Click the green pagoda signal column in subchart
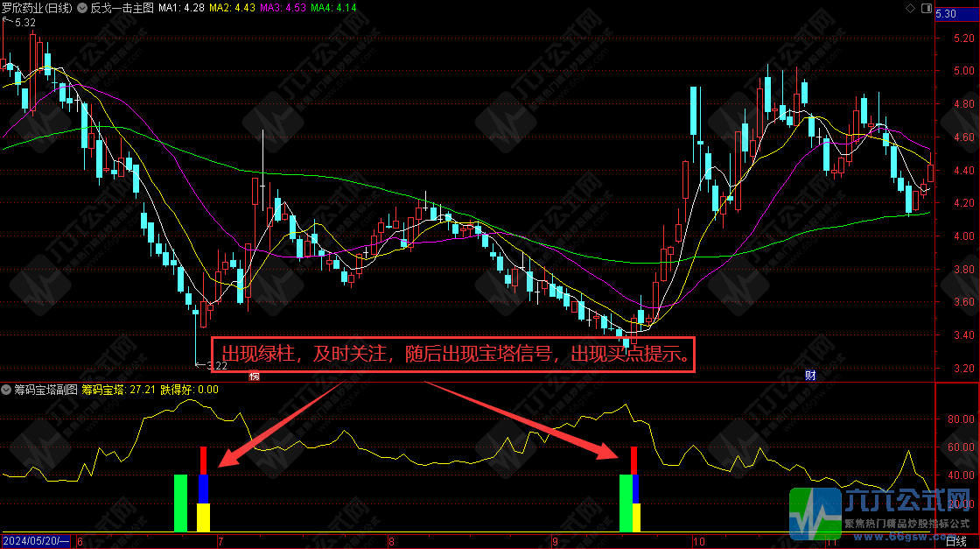The width and height of the screenshot is (980, 549). 181,503
